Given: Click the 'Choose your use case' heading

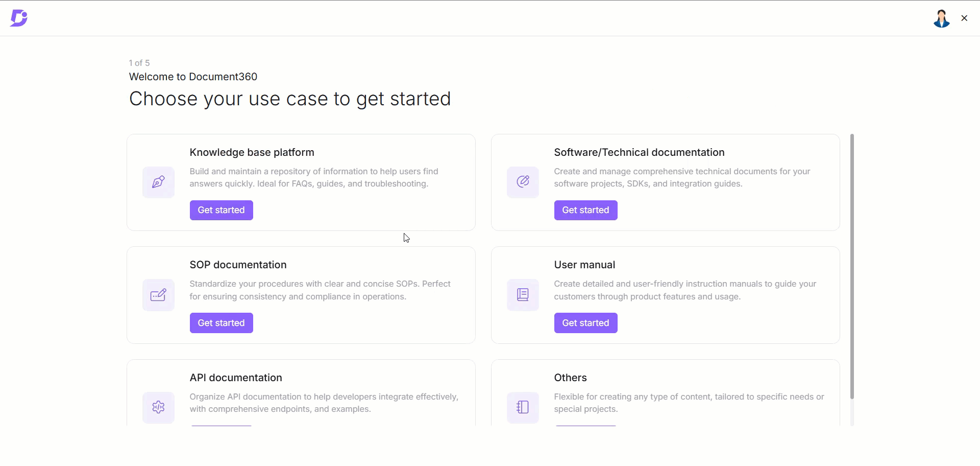Looking at the screenshot, I should [290, 99].
